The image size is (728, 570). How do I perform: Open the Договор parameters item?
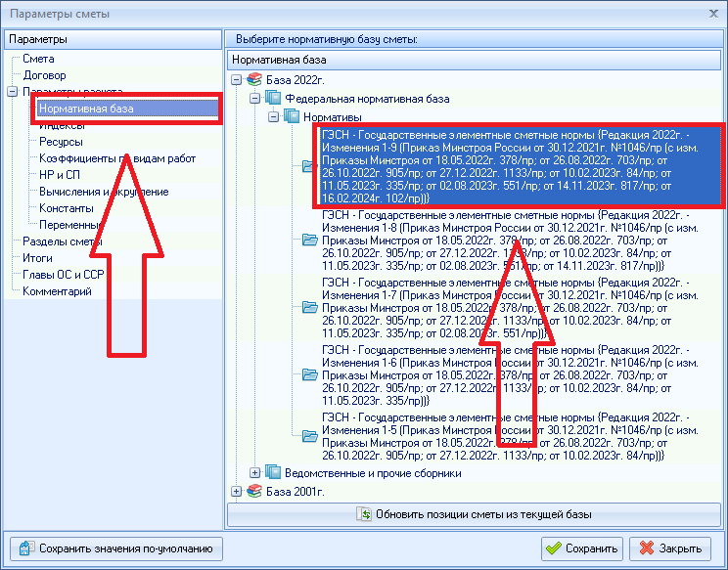(44, 75)
